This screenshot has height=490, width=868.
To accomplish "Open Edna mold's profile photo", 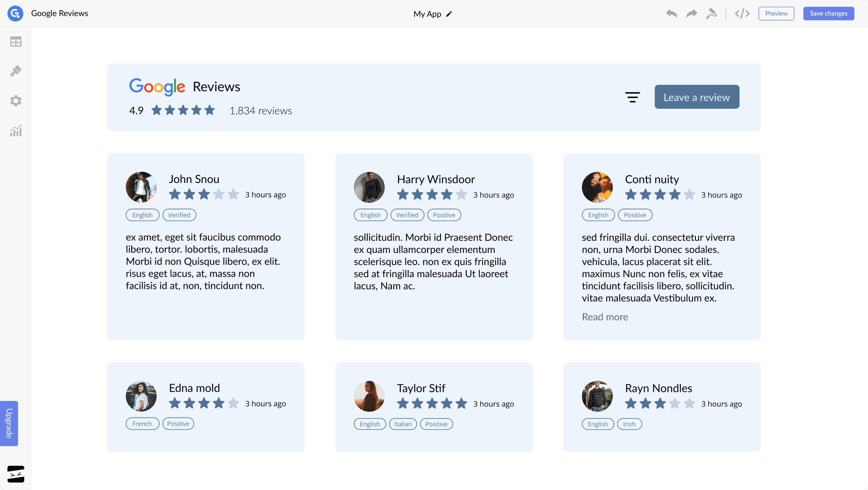I will coord(141,396).
